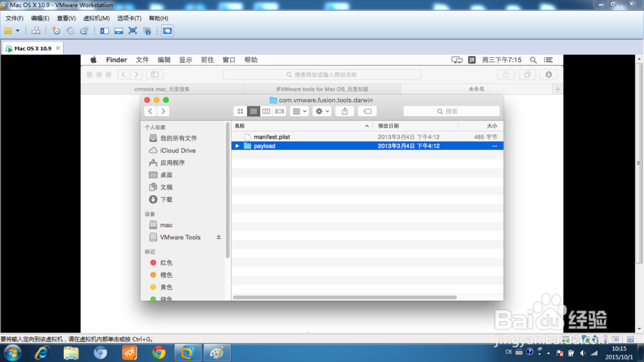Open the Finder arrange items dropdown
The image size is (644, 362).
point(299,111)
